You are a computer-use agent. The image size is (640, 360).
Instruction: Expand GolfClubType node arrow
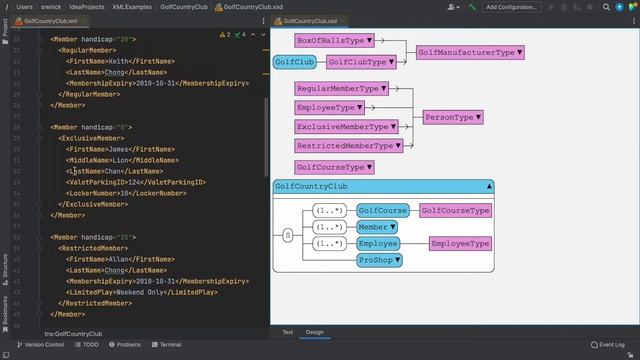(391, 62)
